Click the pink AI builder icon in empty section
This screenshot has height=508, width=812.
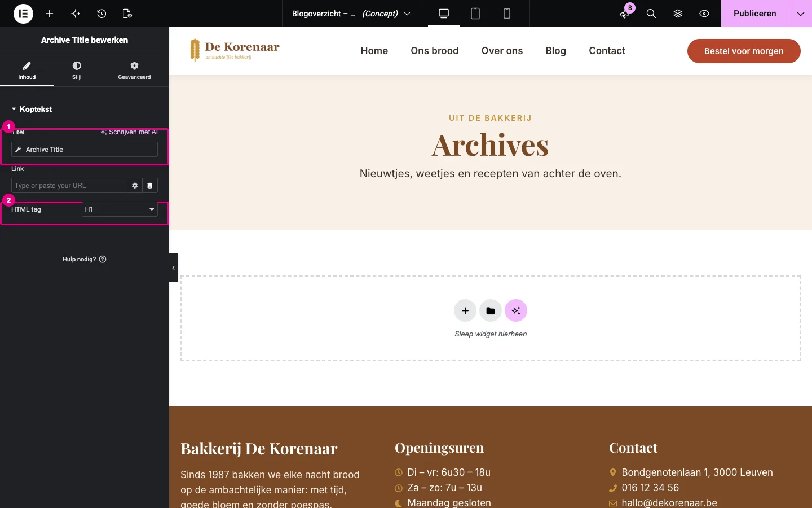click(516, 310)
